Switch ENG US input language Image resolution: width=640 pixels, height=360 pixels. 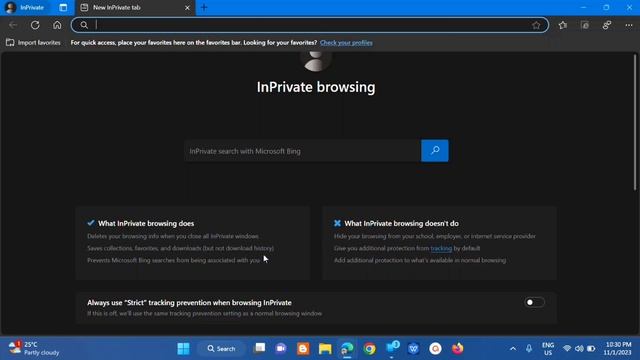click(x=548, y=349)
